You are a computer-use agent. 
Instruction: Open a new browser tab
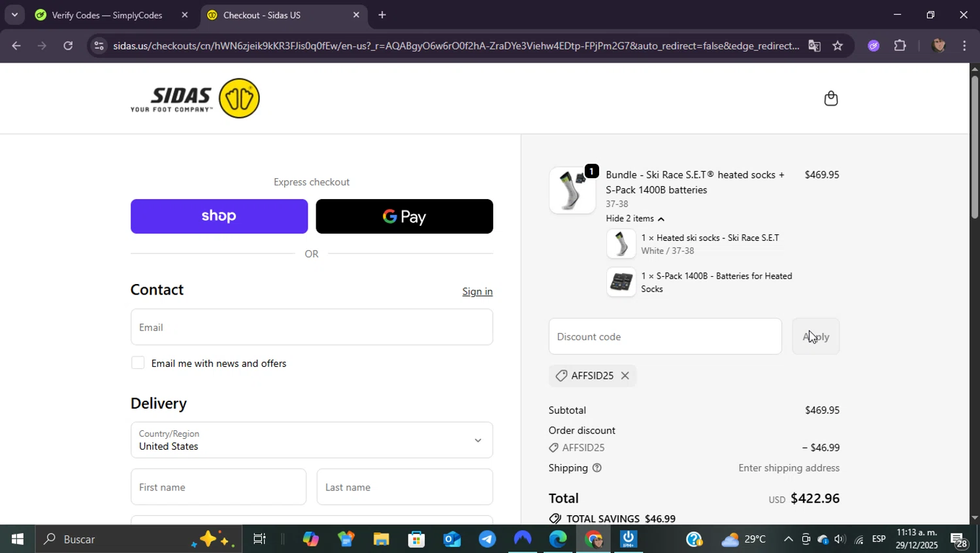pos(382,15)
